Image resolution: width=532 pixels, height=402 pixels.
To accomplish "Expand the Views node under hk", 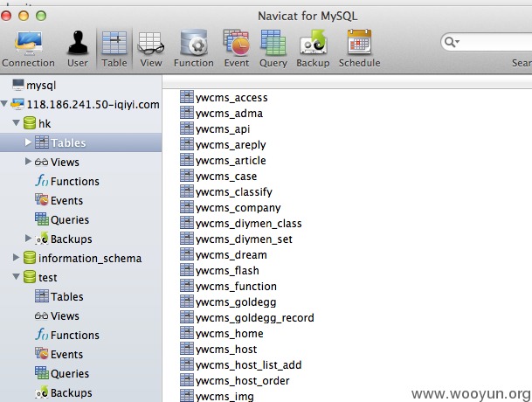I will (x=28, y=162).
